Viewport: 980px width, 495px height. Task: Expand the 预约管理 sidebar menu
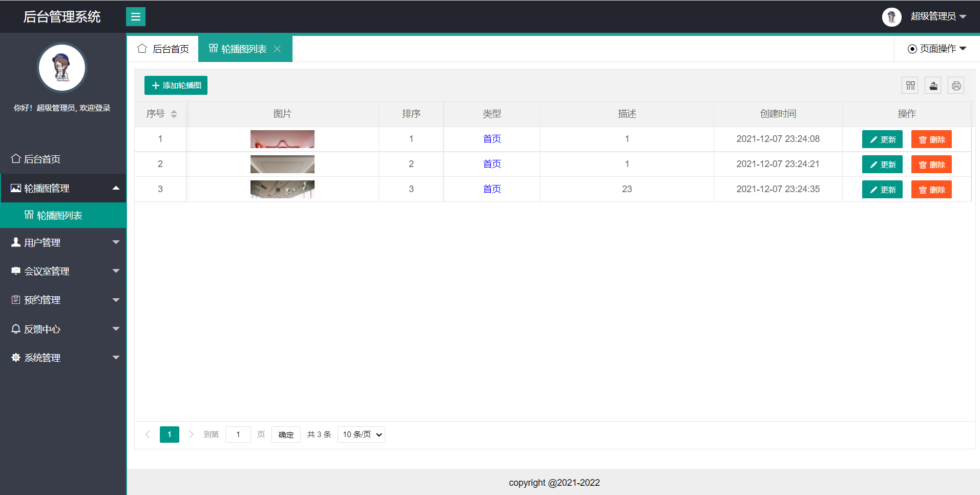click(63, 300)
